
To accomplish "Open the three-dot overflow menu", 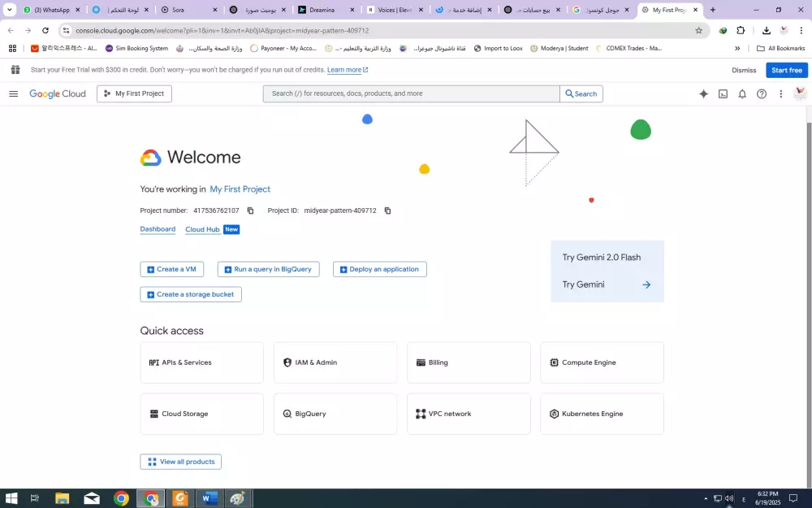I will pos(781,93).
